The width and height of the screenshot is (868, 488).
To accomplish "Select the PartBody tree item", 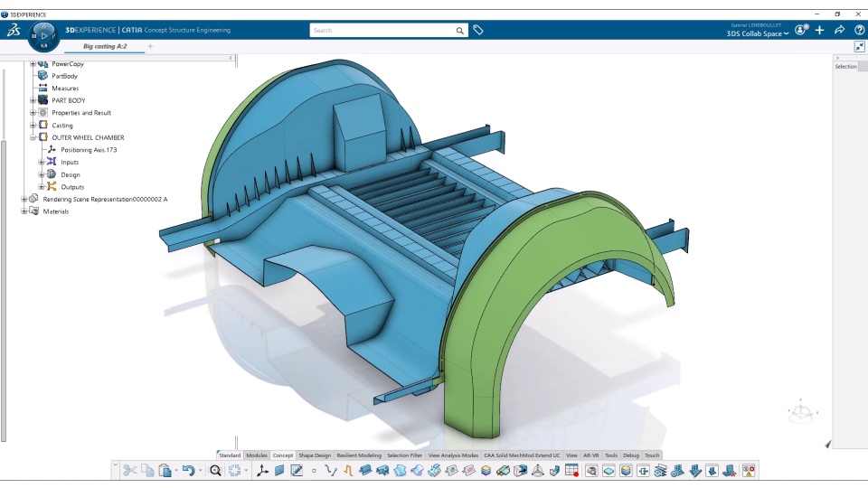I will 65,76.
